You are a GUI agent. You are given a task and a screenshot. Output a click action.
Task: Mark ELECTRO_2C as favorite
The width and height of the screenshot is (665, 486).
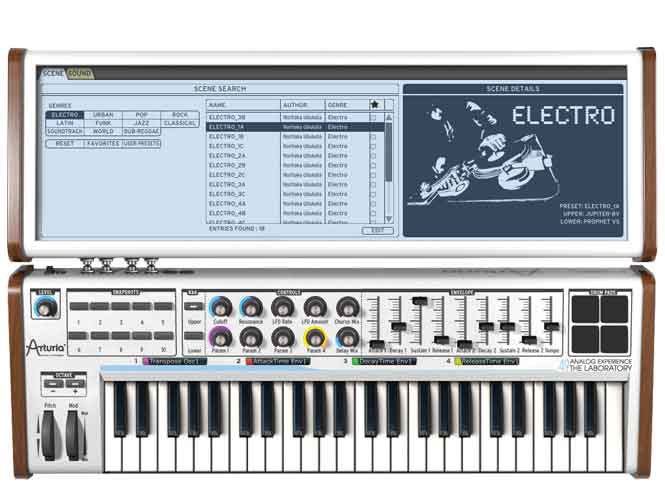point(373,175)
